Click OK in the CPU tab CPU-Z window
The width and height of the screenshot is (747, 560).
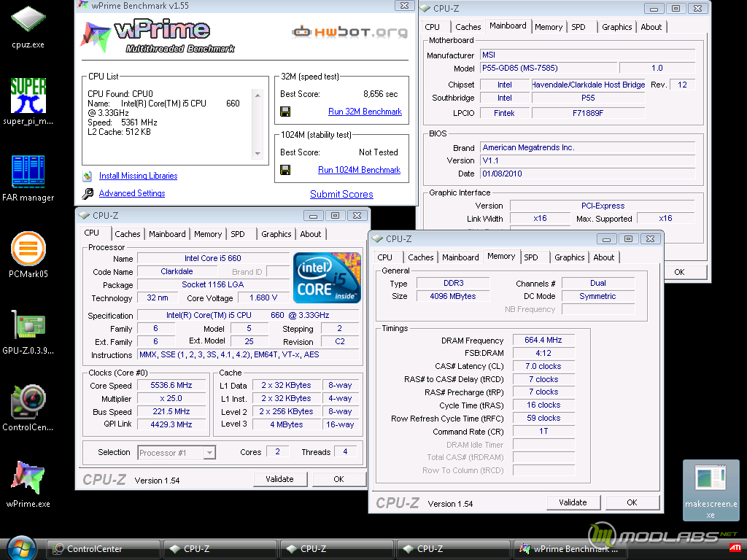[x=338, y=479]
